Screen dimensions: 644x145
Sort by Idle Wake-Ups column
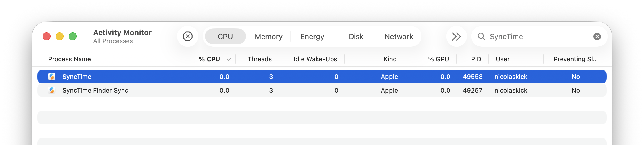315,59
